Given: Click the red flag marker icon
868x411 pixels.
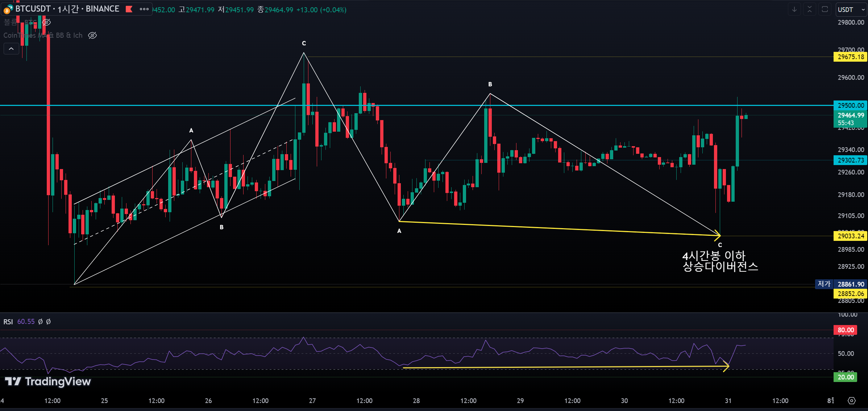Looking at the screenshot, I should 129,9.
